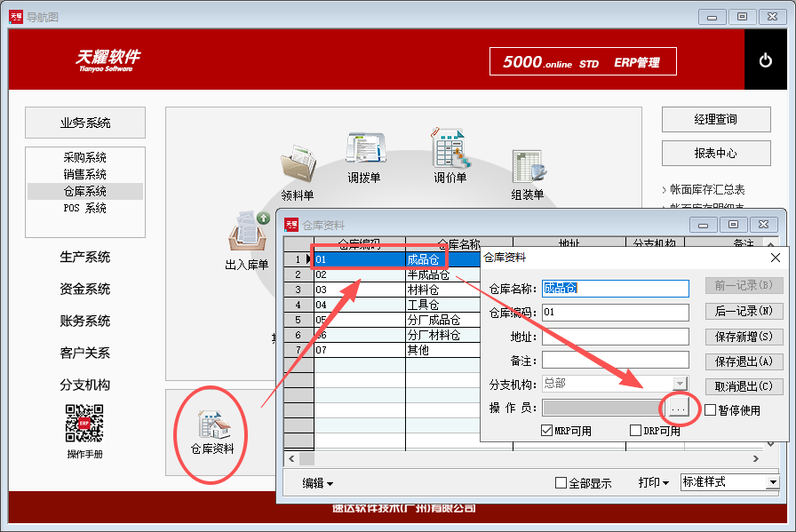796x532 pixels.
Task: Click the 操作手册 QR code image
Action: coord(84,424)
